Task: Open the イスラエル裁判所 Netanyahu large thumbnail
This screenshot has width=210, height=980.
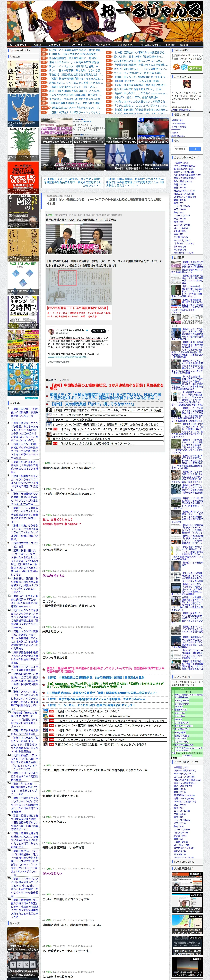Action: 137,157
